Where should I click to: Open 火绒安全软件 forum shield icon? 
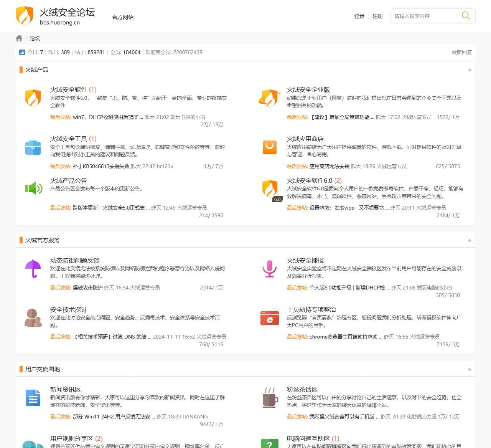click(x=33, y=98)
